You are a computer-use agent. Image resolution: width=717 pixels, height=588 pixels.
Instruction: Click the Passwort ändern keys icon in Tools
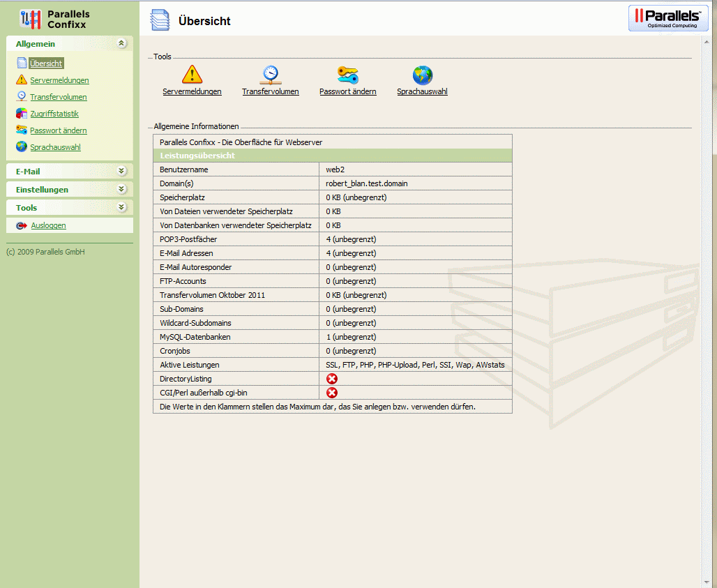point(347,75)
